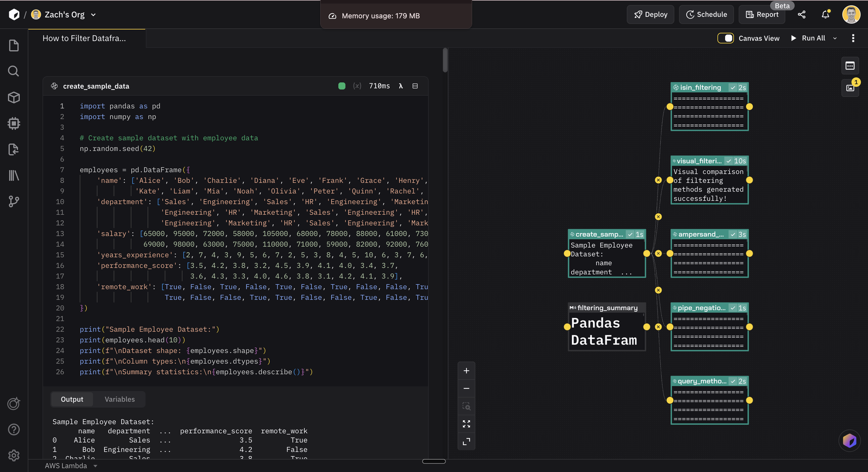Toggle the Canvas View switch
Viewport: 868px width, 472px height.
pyautogui.click(x=726, y=38)
